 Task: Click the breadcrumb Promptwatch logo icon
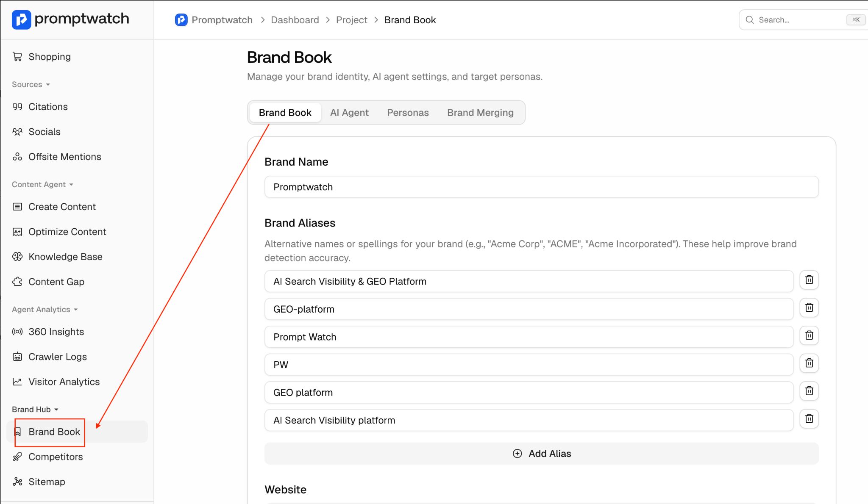181,20
